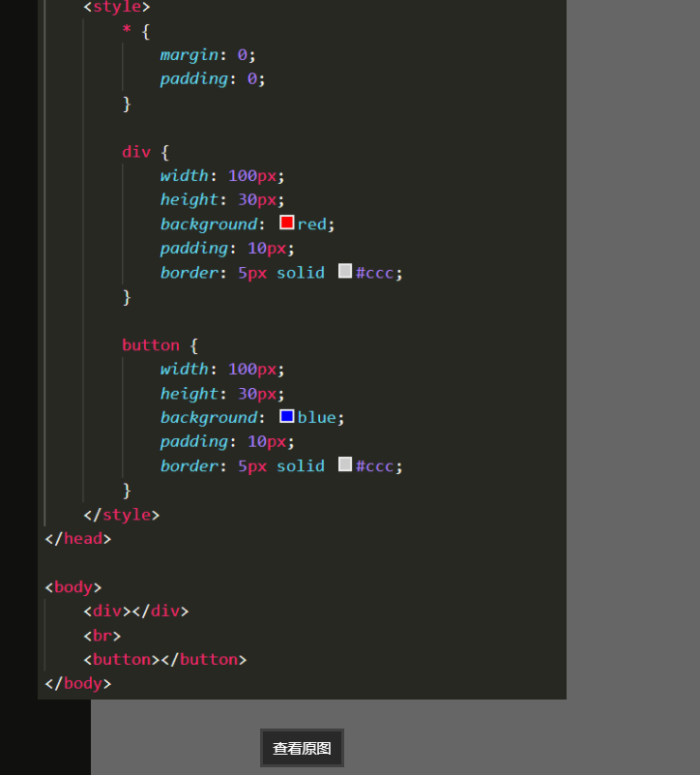Click the 'red' value text
Viewport: 700px width, 775px height.
coord(312,224)
